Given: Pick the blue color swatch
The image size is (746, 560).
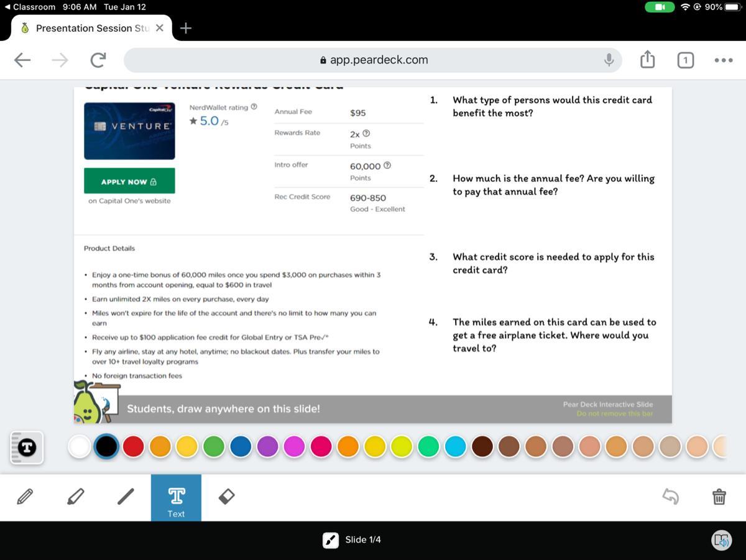Looking at the screenshot, I should click(x=241, y=447).
